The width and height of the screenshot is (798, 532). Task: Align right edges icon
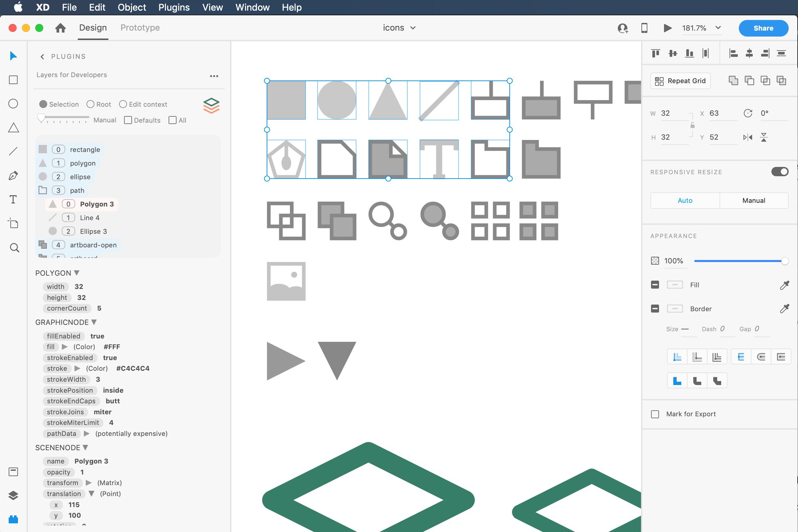pyautogui.click(x=765, y=53)
